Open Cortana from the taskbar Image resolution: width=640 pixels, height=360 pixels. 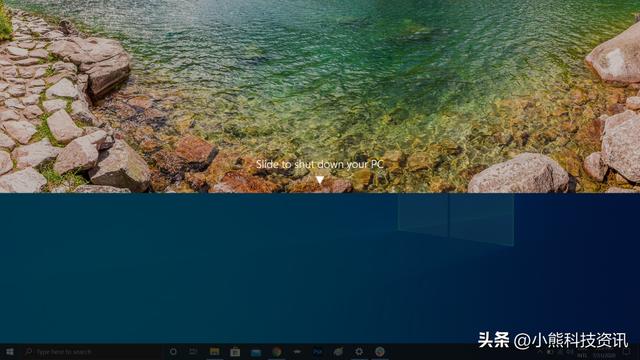[x=173, y=351]
